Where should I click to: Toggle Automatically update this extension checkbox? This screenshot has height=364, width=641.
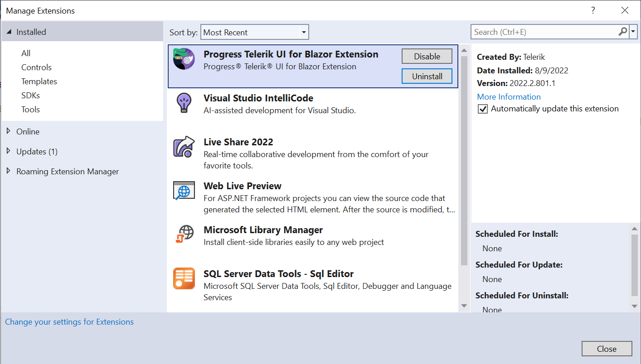tap(483, 109)
